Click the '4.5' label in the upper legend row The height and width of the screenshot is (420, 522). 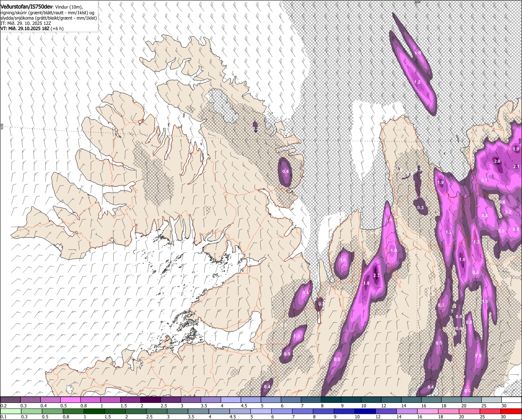tap(244, 405)
